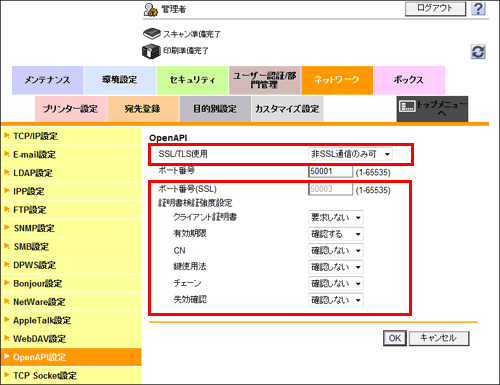This screenshot has height=385, width=500.
Task: Click the administrator user icon
Action: pyautogui.click(x=150, y=10)
